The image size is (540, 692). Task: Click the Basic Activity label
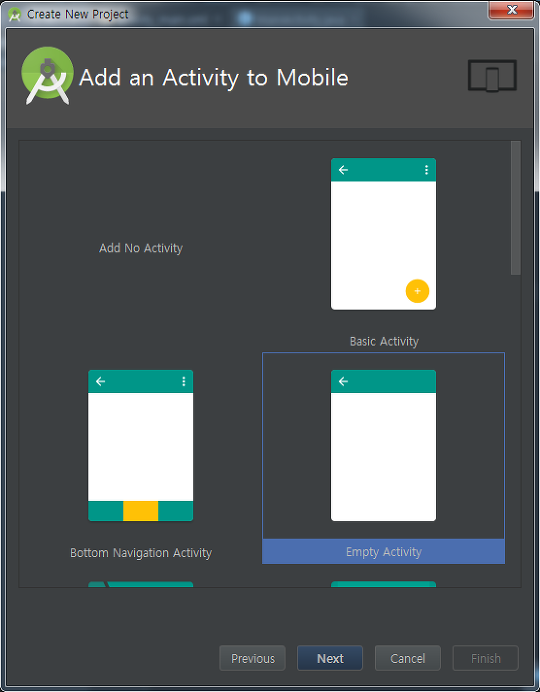point(384,341)
